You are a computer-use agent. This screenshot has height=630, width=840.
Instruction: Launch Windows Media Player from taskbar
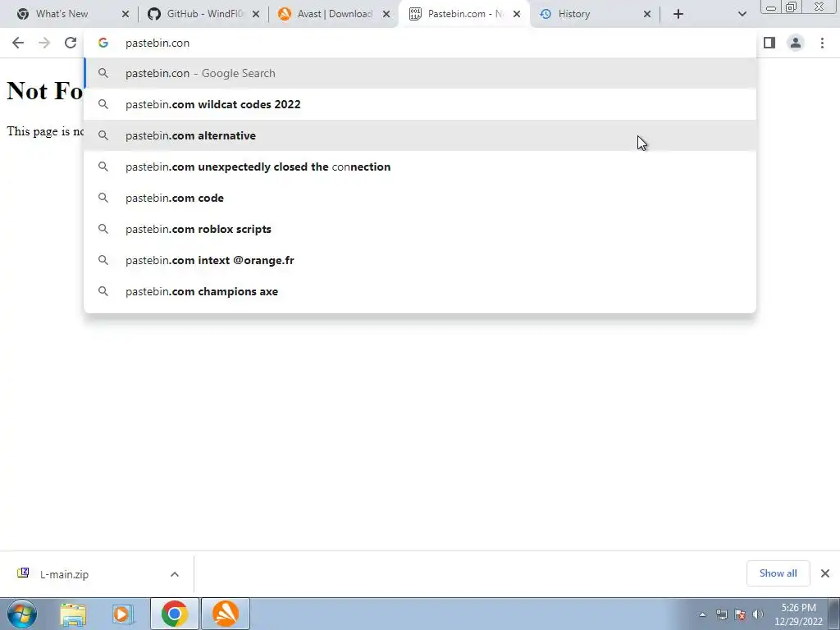[122, 614]
